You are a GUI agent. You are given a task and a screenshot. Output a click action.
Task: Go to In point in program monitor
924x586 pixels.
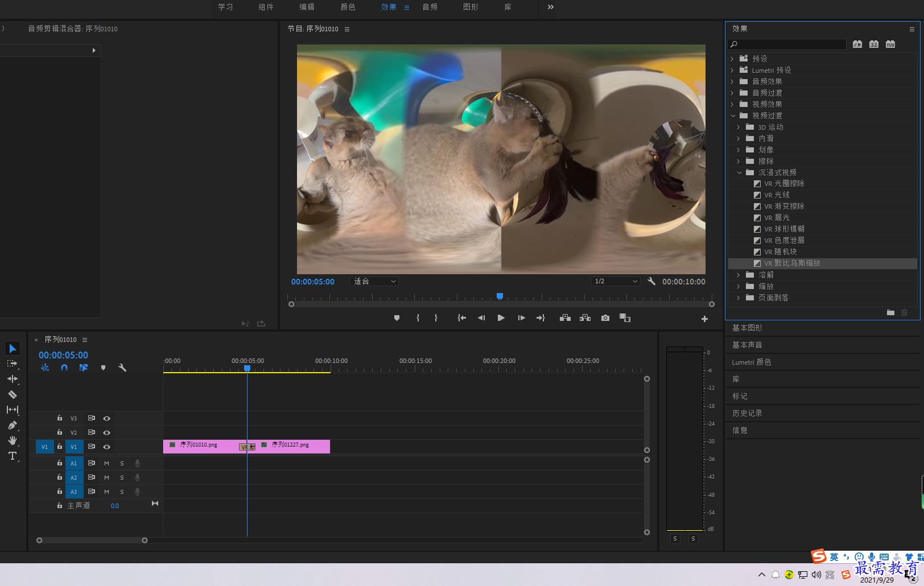(462, 318)
